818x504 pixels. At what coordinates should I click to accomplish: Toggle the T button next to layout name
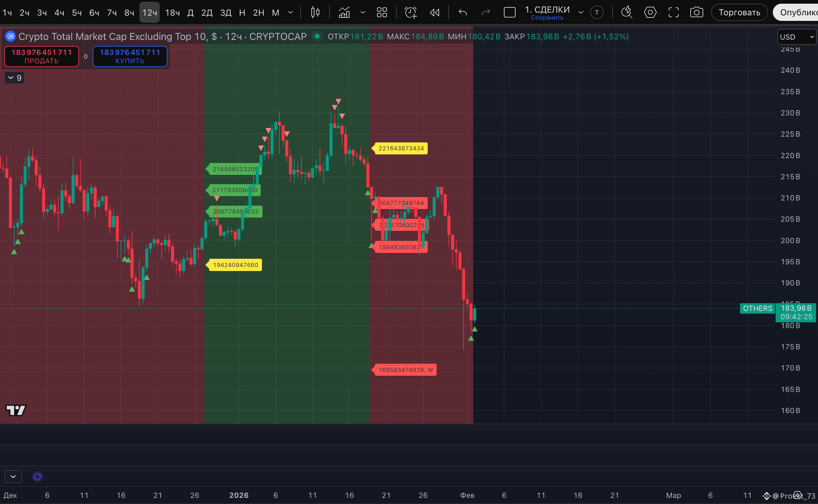pyautogui.click(x=597, y=13)
